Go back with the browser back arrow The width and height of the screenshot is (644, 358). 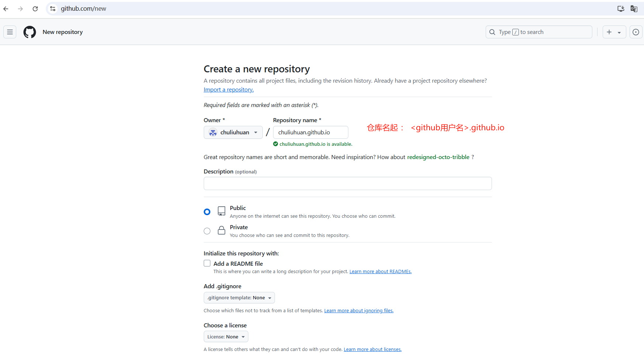tap(6, 8)
